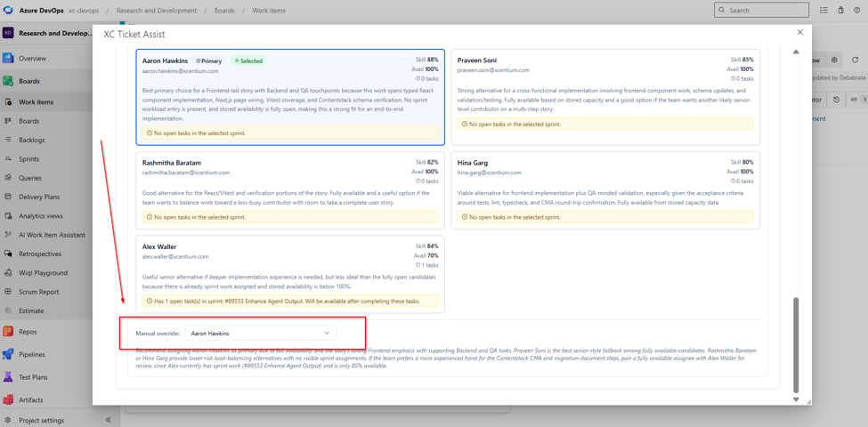Image resolution: width=868 pixels, height=427 pixels.
Task: Click the scrollbar down arrow in dialog
Action: coord(796,399)
